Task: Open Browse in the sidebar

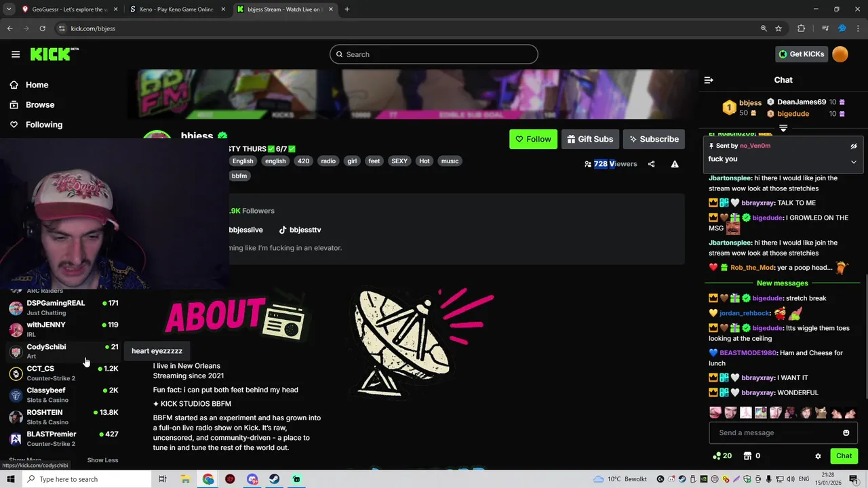Action: point(40,104)
